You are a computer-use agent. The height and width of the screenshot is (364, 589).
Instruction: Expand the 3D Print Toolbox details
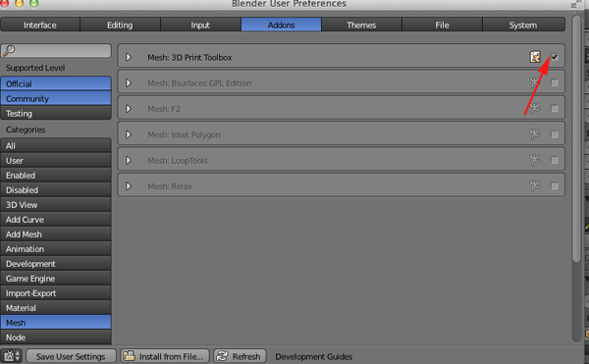(129, 57)
